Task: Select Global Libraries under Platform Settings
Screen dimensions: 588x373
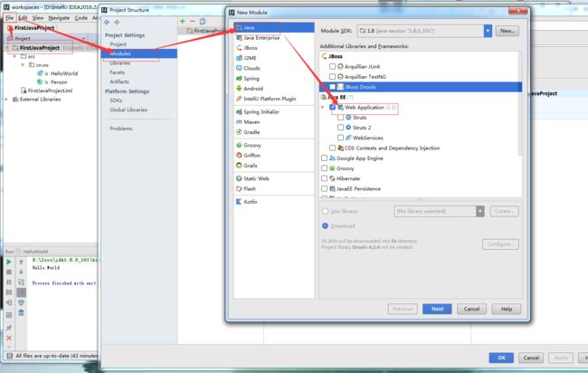Action: (128, 110)
